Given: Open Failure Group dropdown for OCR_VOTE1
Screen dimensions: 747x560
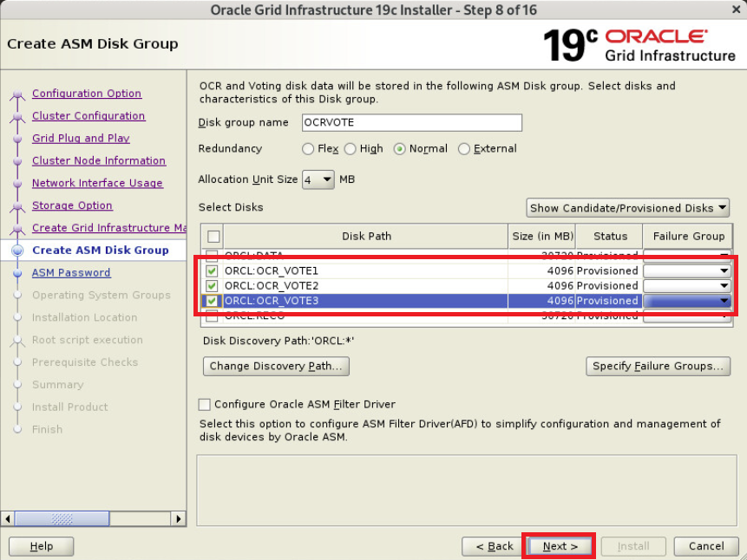Looking at the screenshot, I should (x=687, y=271).
